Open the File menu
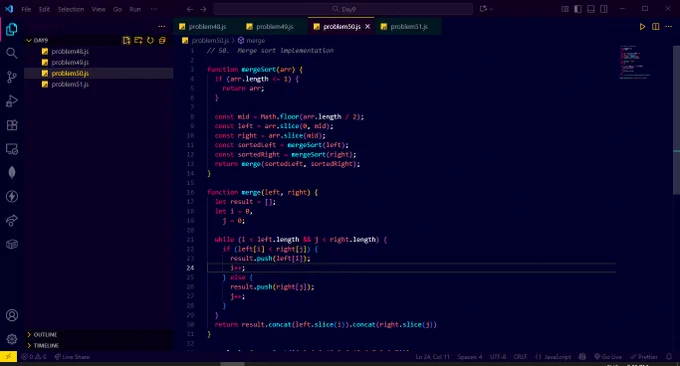This screenshot has height=366, width=680. click(x=26, y=9)
